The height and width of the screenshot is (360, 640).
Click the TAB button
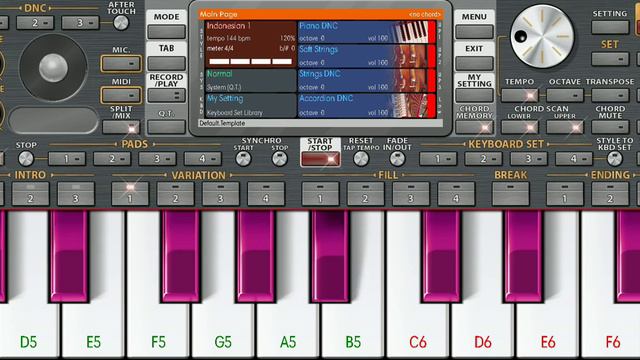click(x=167, y=63)
